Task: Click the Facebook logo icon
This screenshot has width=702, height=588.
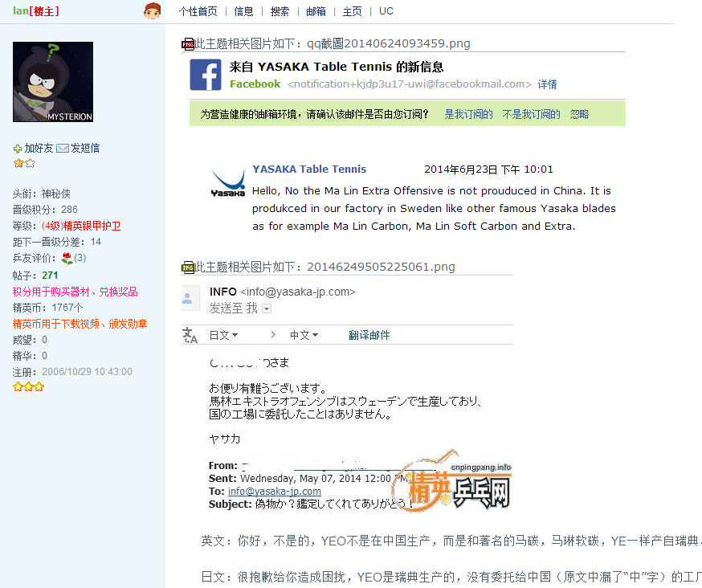Action: (206, 75)
